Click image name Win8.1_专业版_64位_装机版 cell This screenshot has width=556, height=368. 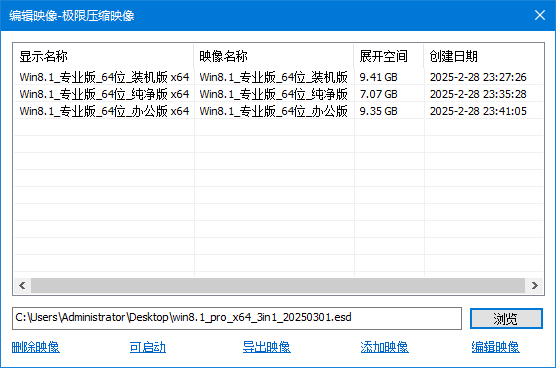273,77
